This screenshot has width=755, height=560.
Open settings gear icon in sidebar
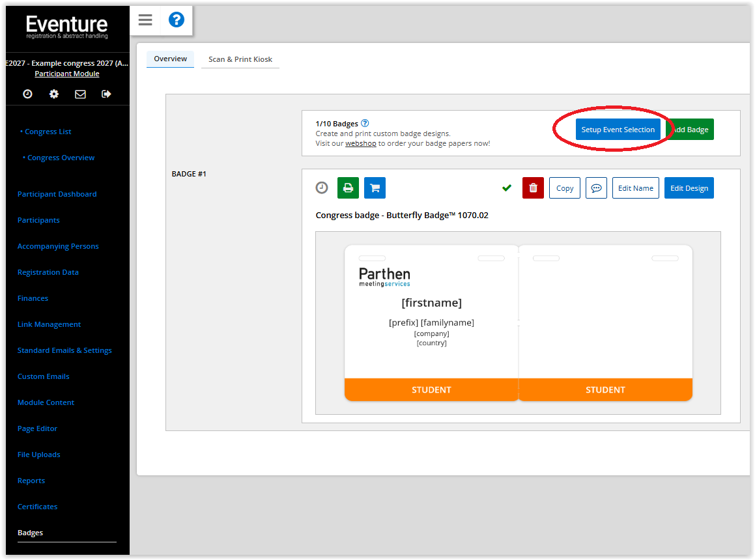click(54, 94)
